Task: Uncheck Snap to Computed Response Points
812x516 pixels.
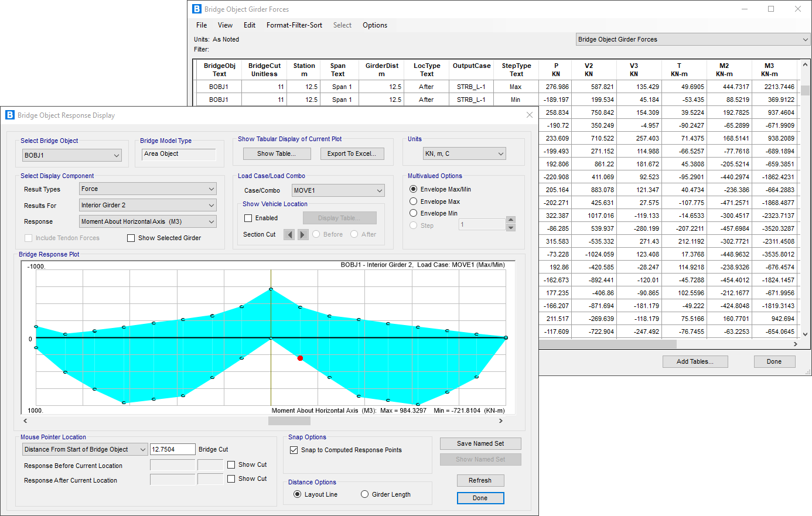Action: pyautogui.click(x=294, y=450)
